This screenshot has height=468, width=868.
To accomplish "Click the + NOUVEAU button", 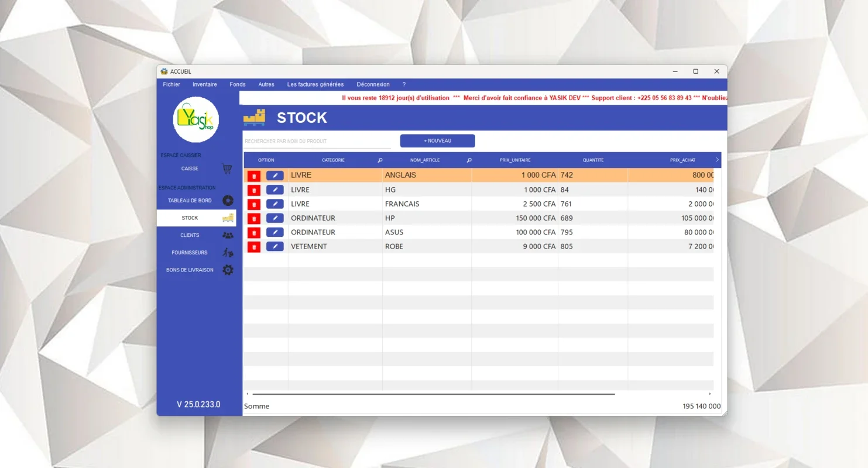I will pos(438,141).
